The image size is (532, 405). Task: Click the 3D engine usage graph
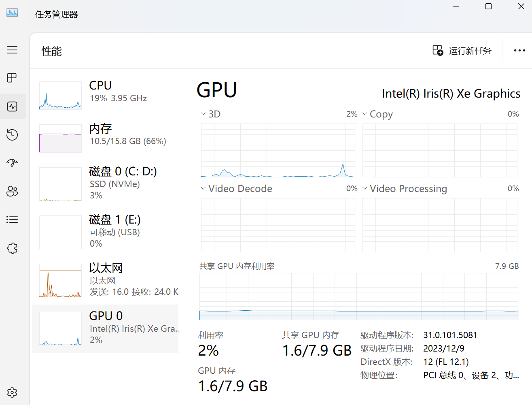click(x=278, y=150)
